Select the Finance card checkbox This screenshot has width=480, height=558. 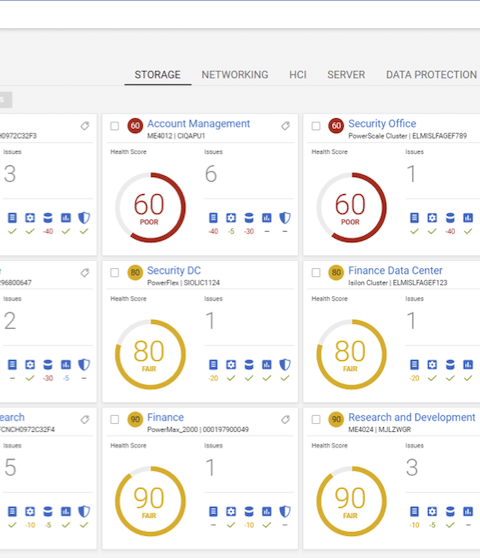click(115, 420)
